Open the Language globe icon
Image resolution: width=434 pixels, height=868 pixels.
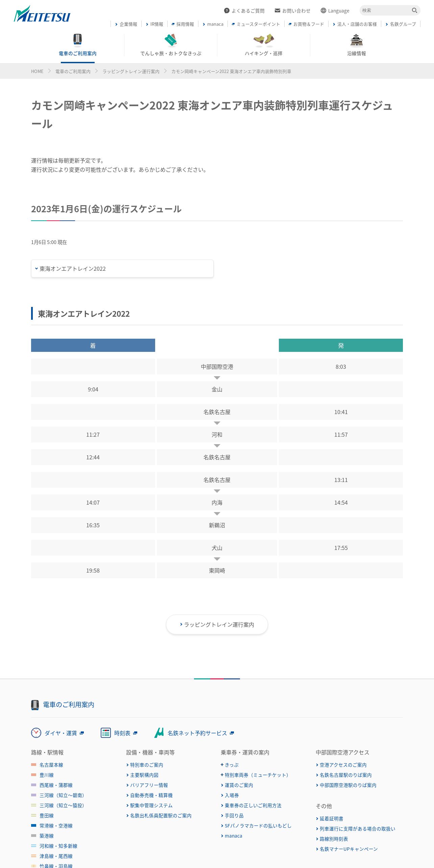(x=323, y=10)
